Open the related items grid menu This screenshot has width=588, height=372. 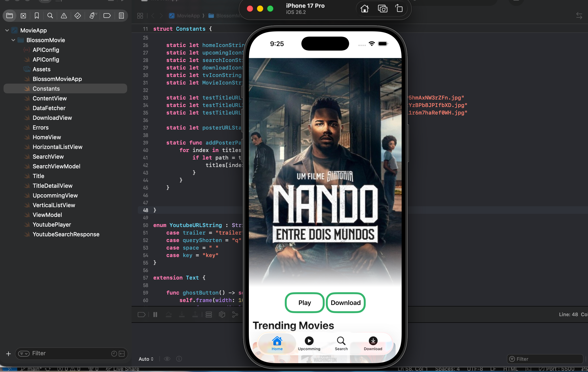point(140,16)
